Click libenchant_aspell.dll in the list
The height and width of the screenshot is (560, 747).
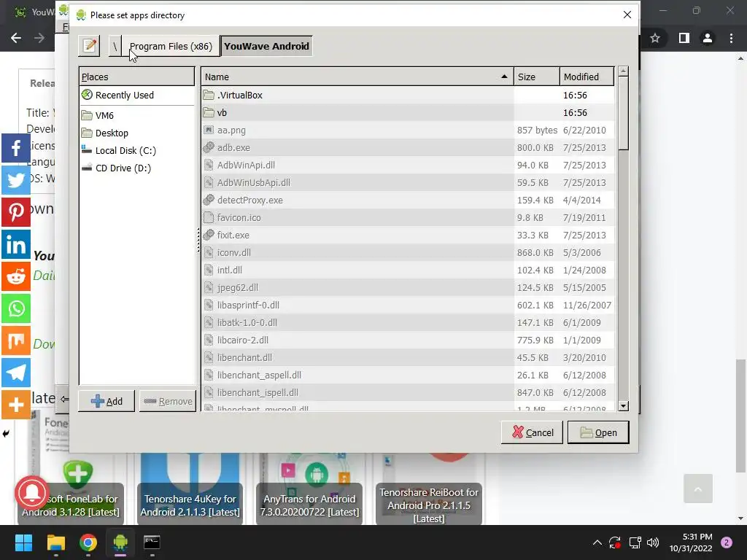pyautogui.click(x=407, y=375)
